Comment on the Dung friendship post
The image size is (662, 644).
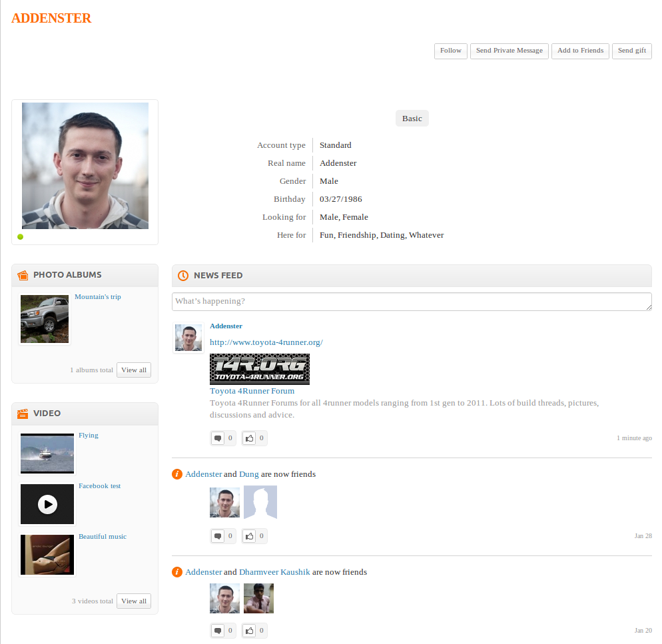[x=218, y=536]
